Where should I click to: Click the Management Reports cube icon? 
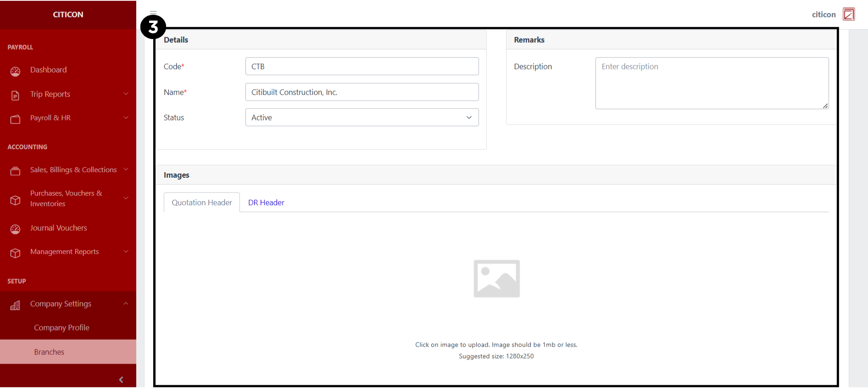point(15,253)
